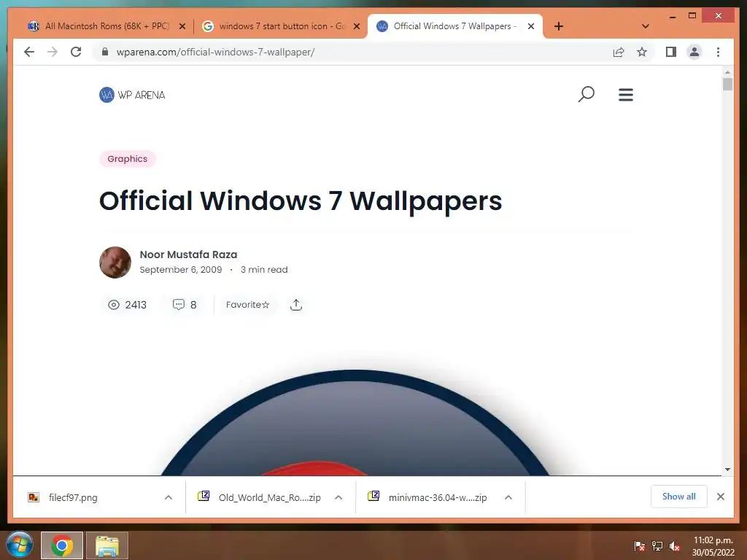Open the Windows Start menu
This screenshot has width=747, height=560.
20,545
